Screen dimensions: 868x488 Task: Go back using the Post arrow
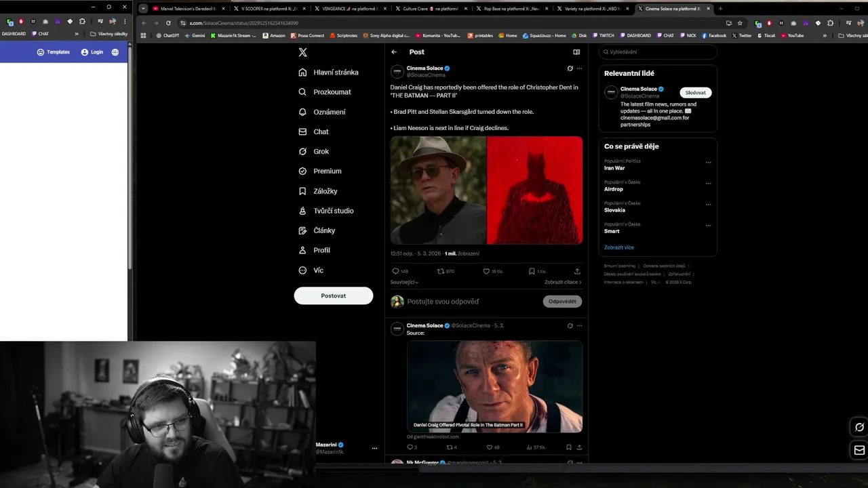coord(394,52)
